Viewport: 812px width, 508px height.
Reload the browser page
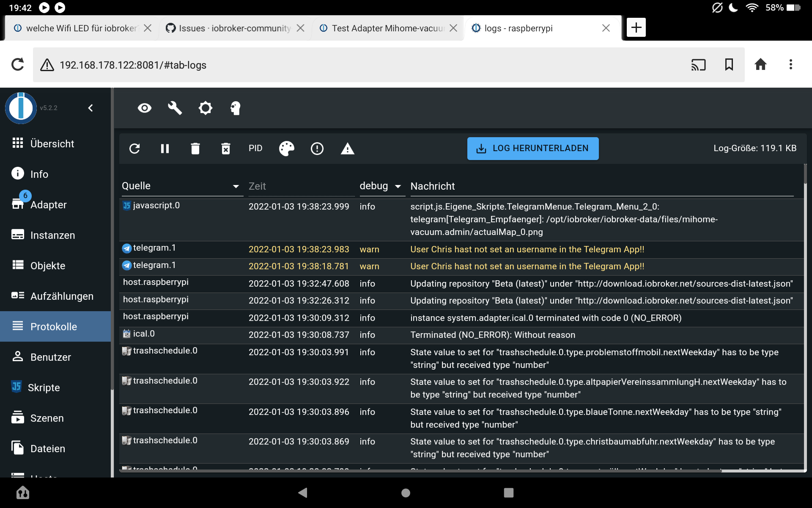tap(17, 65)
